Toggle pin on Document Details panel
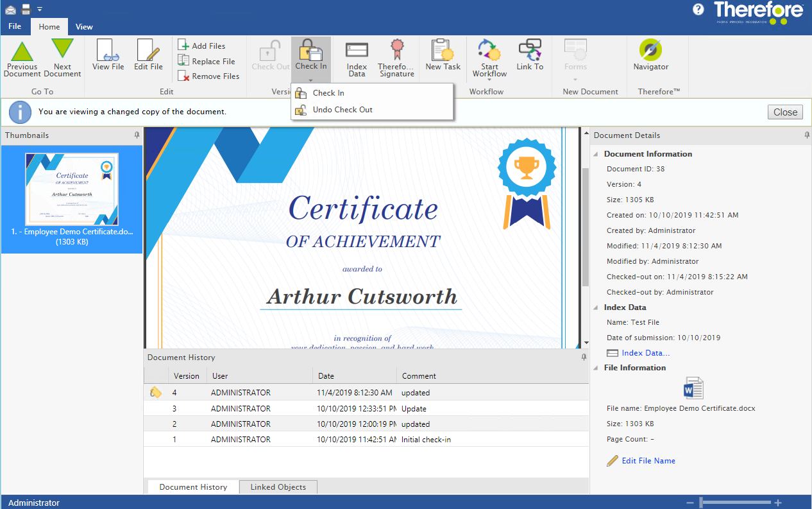The image size is (812, 509). point(807,135)
